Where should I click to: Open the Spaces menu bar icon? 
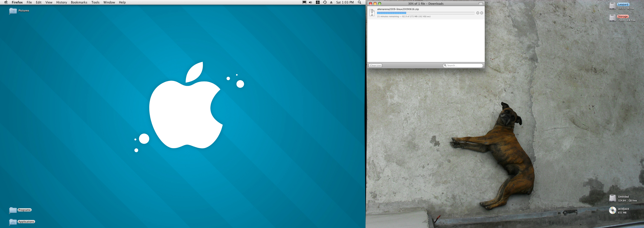coord(317,2)
